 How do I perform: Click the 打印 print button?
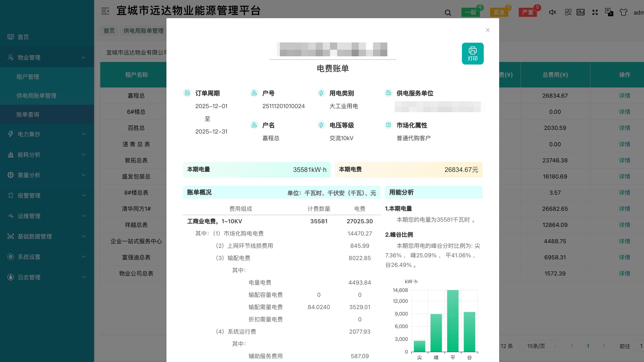click(x=473, y=53)
